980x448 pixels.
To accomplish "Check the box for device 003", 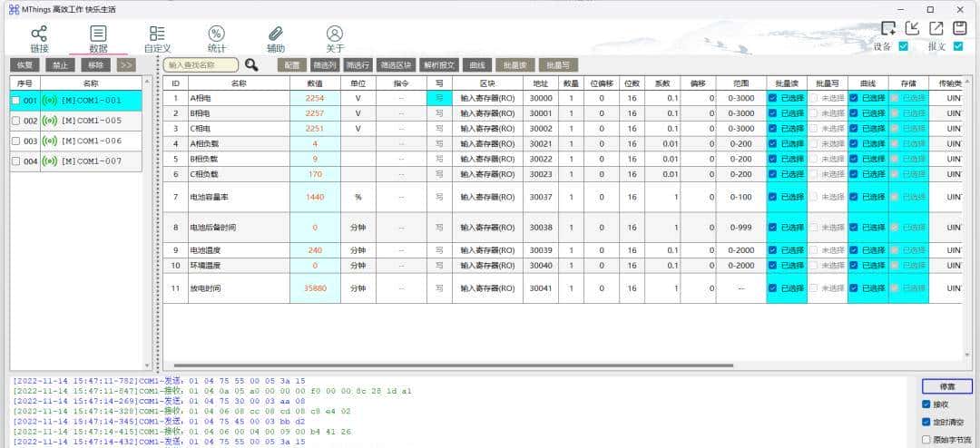I will tap(16, 141).
